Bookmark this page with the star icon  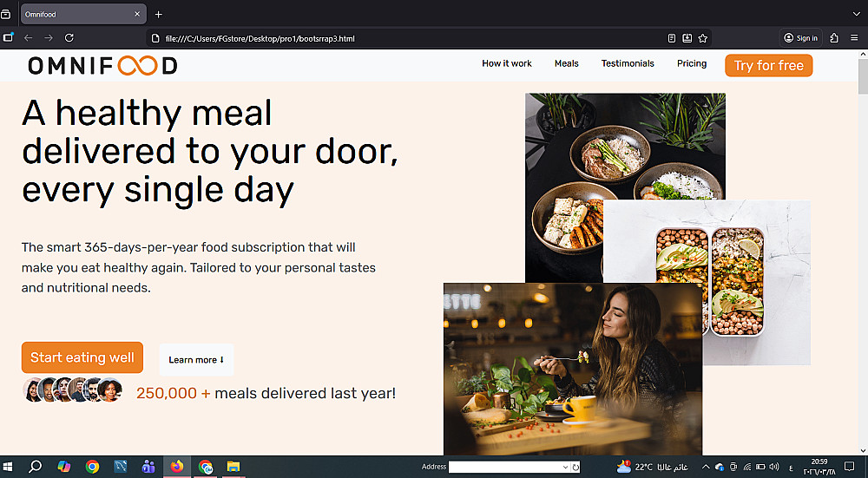(702, 38)
